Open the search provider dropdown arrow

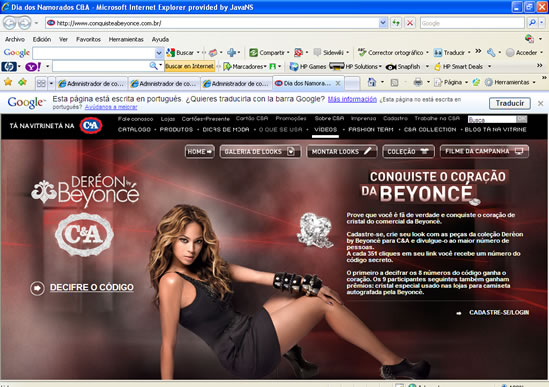[x=542, y=23]
